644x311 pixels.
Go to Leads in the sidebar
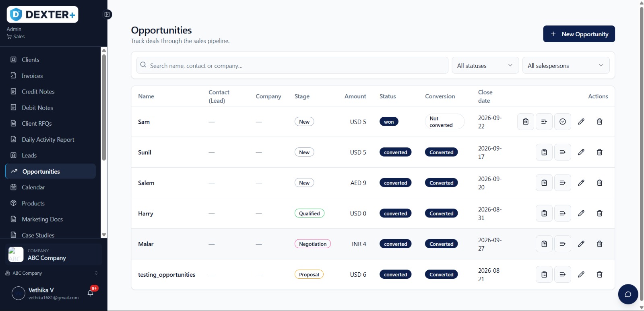50,155
